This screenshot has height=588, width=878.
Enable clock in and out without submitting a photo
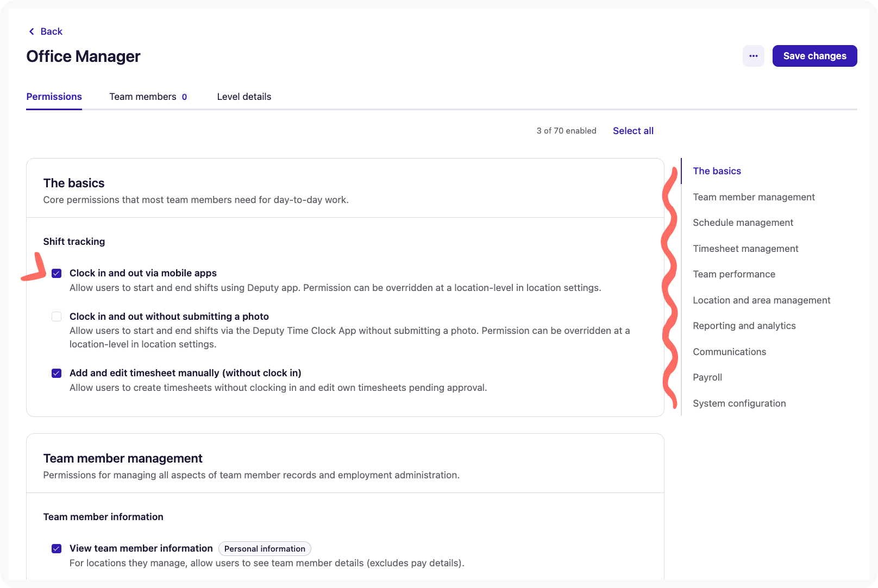pyautogui.click(x=57, y=317)
